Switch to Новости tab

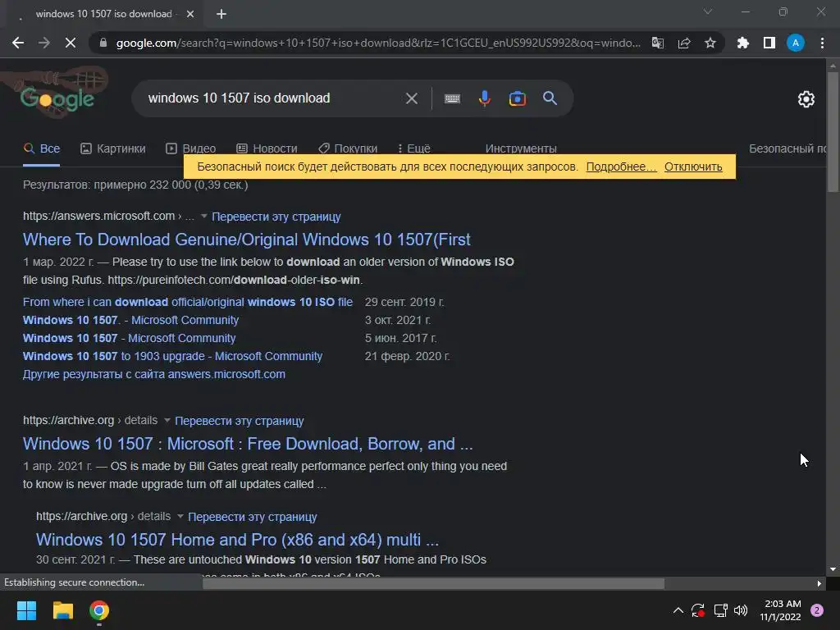tap(267, 148)
